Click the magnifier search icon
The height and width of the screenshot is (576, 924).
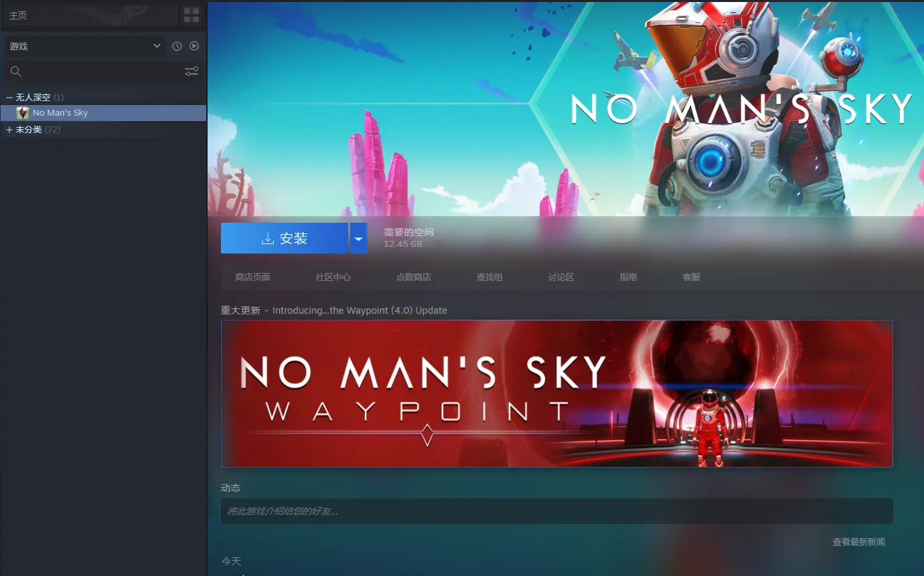[16, 72]
